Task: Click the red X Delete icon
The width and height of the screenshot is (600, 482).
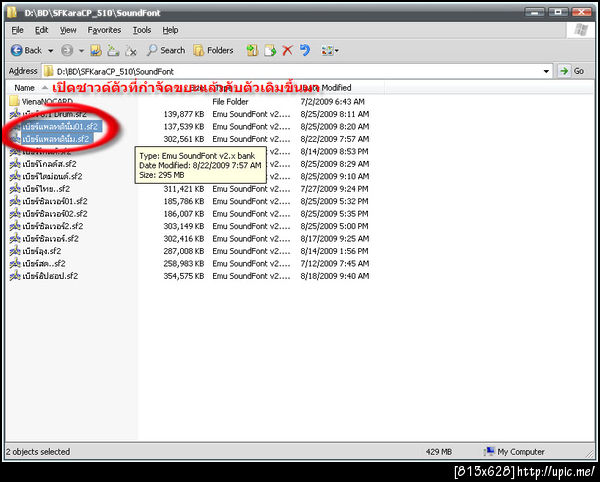Action: click(x=287, y=50)
